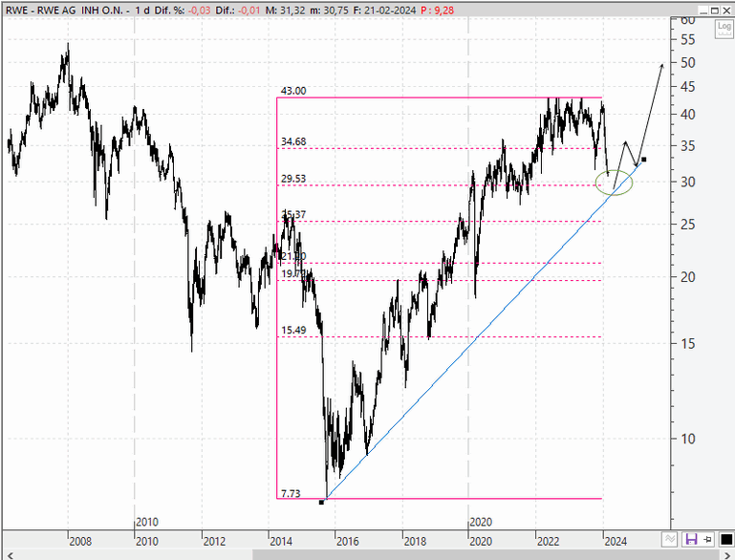Viewport: 735px width, 560px height.
Task: Click the 2008 label on time axis
Action: click(80, 542)
